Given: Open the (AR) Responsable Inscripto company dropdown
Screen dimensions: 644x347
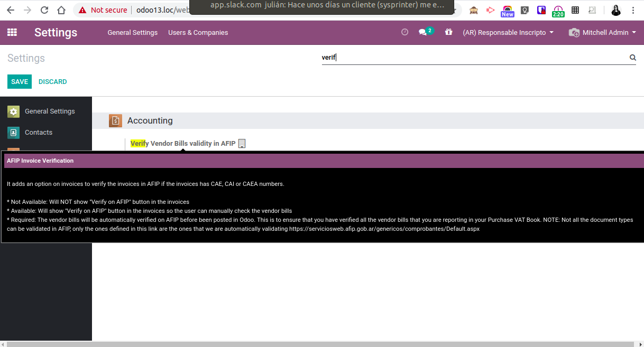Looking at the screenshot, I should [508, 32].
